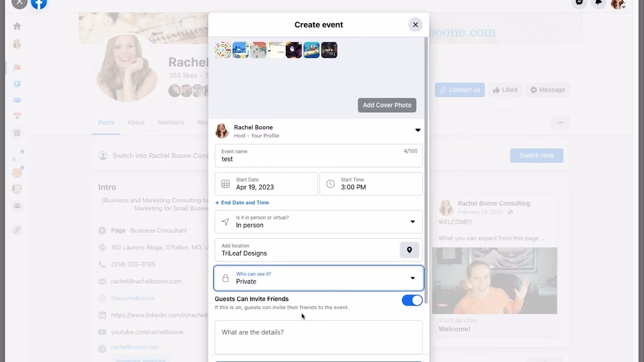644x362 pixels.
Task: Click the link chain icon in the sidebar
Action: coord(17,230)
